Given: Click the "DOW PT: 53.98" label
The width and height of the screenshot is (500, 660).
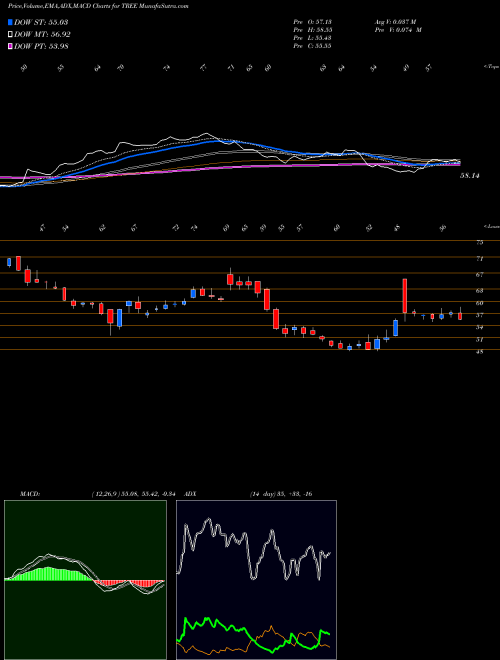Looking at the screenshot, I should (41, 47).
